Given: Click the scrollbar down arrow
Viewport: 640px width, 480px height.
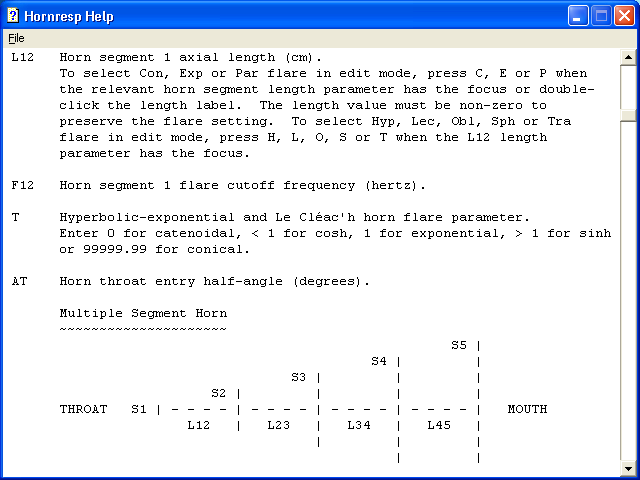Looking at the screenshot, I should 628,469.
